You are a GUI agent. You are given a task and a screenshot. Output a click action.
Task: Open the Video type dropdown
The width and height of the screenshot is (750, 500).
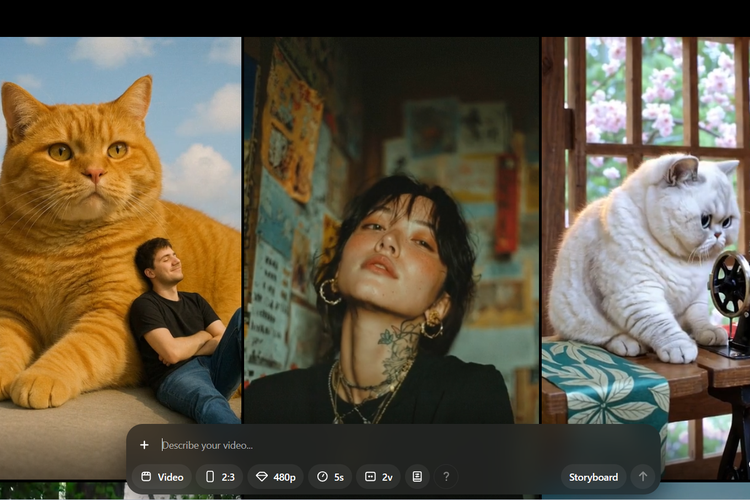click(161, 477)
